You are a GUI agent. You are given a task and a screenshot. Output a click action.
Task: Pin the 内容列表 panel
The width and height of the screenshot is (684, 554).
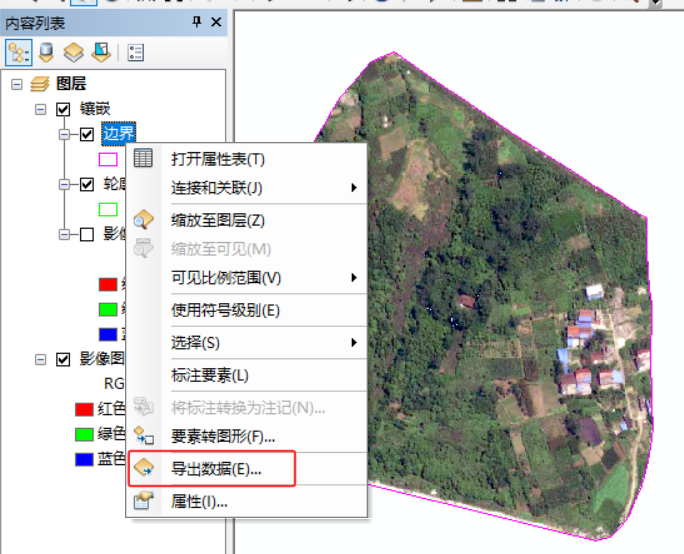click(x=197, y=22)
